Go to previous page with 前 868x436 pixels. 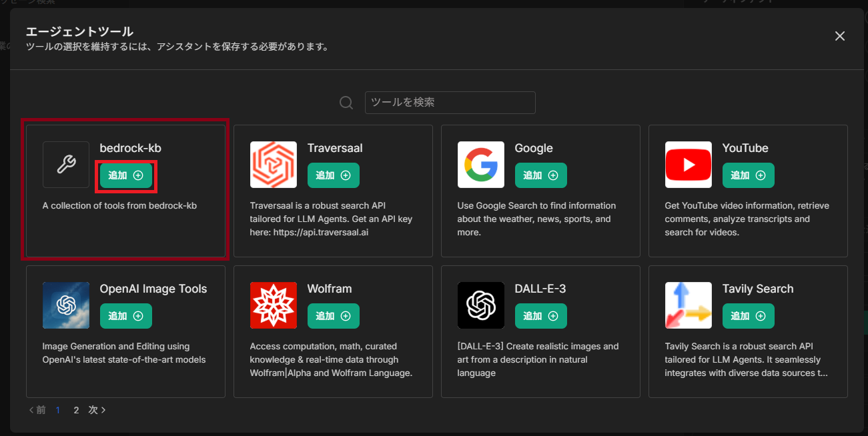pyautogui.click(x=37, y=410)
